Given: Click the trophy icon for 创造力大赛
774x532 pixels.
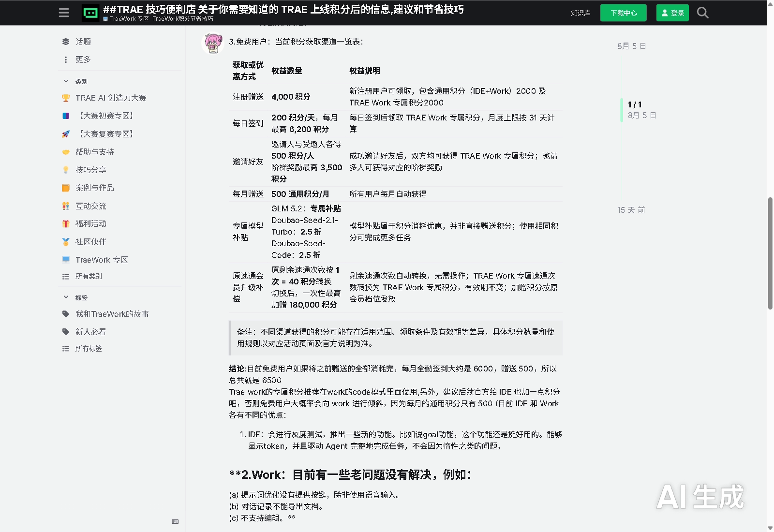Looking at the screenshot, I should pyautogui.click(x=66, y=98).
